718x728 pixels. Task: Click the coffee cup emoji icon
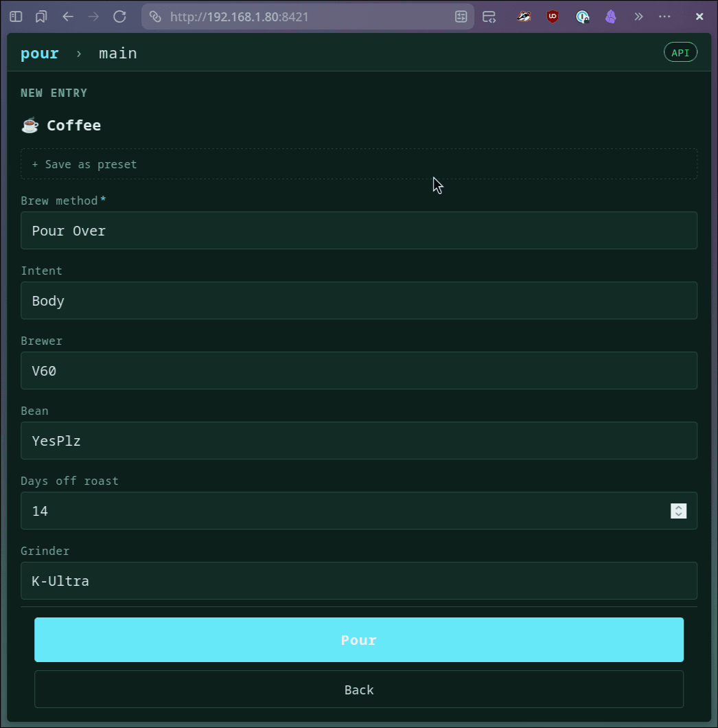click(x=30, y=126)
